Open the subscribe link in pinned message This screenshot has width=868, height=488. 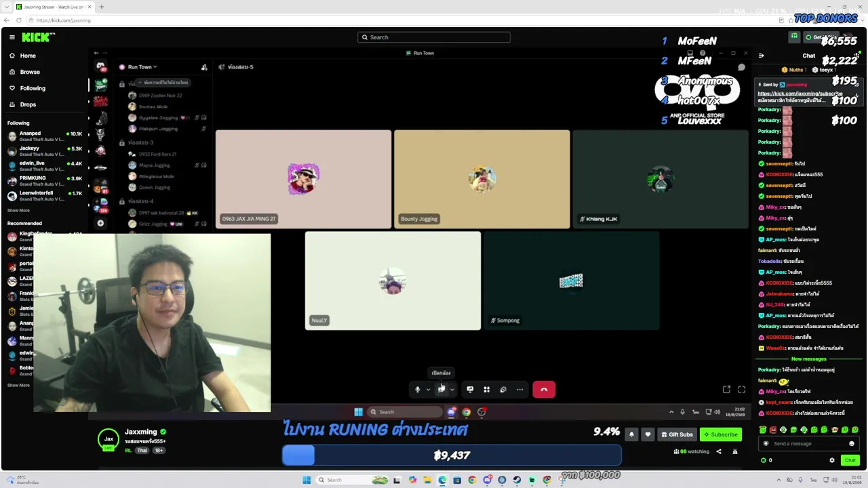point(800,94)
